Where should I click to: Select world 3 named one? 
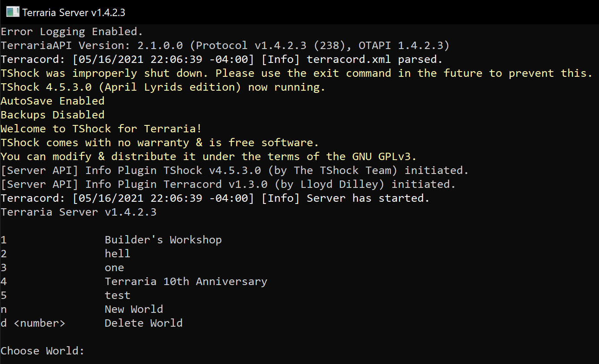click(x=114, y=267)
